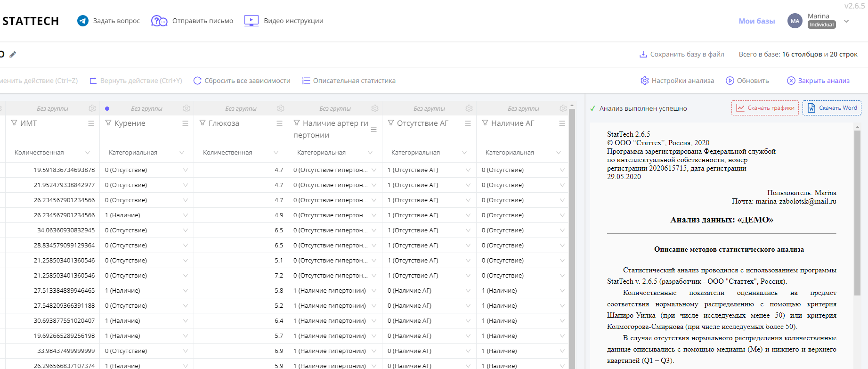Click the pencil icon to rename database
This screenshot has width=868, height=369.
[13, 54]
